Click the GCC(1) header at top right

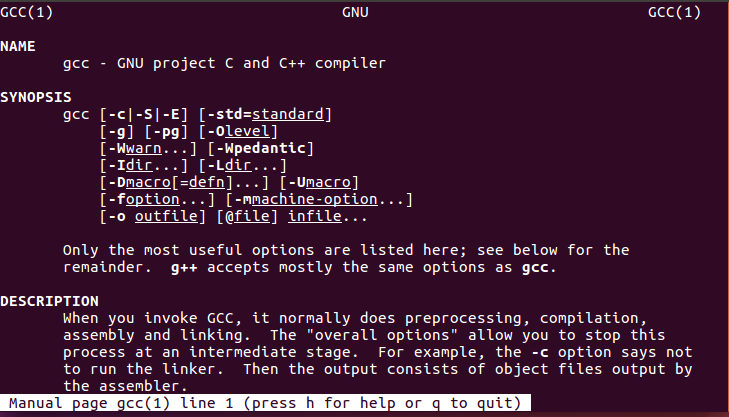(674, 13)
